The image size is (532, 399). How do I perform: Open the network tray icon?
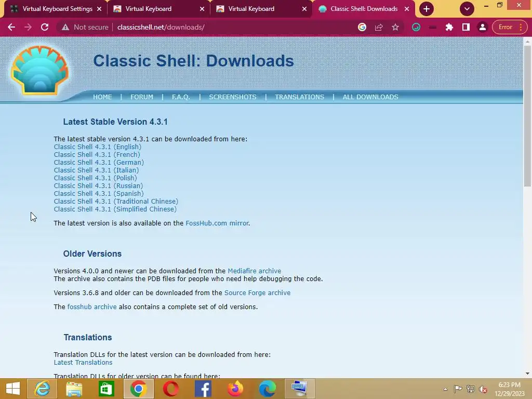[471, 389]
